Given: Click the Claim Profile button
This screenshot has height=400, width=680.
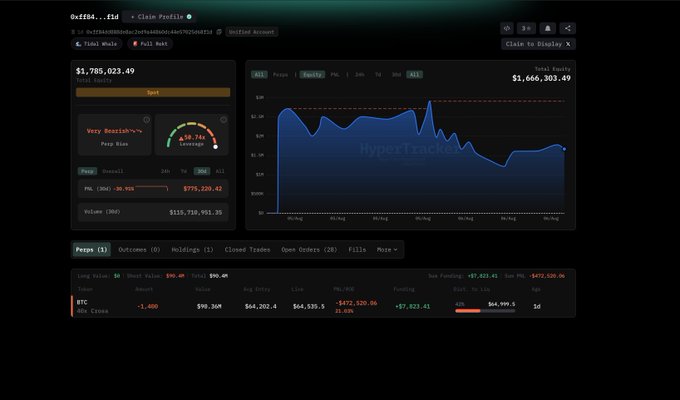Looking at the screenshot, I should 159,16.
